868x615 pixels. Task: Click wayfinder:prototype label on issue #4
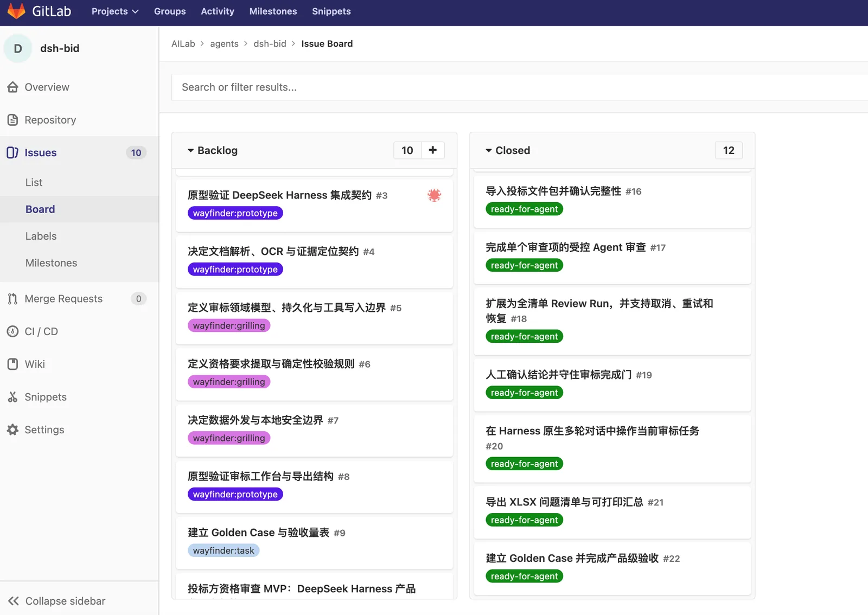[235, 270]
